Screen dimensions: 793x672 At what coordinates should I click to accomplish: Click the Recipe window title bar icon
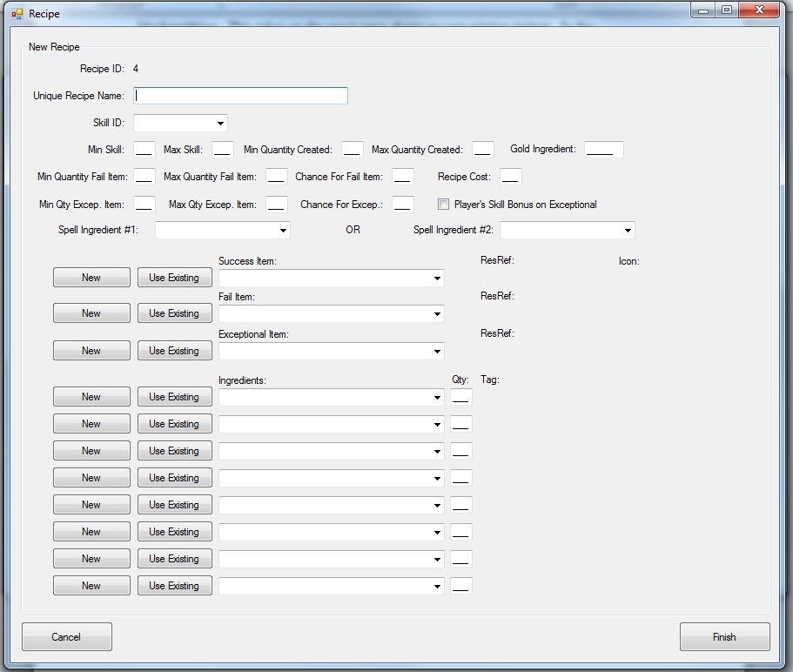[17, 14]
